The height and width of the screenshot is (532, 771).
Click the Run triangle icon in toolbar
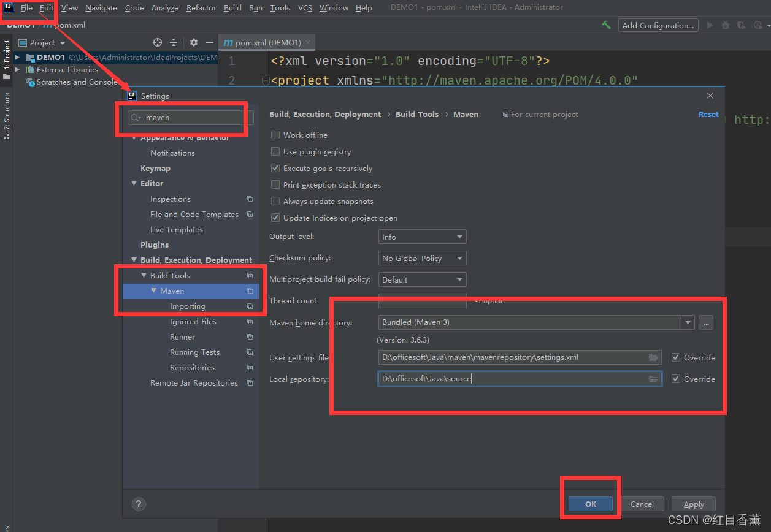(710, 25)
